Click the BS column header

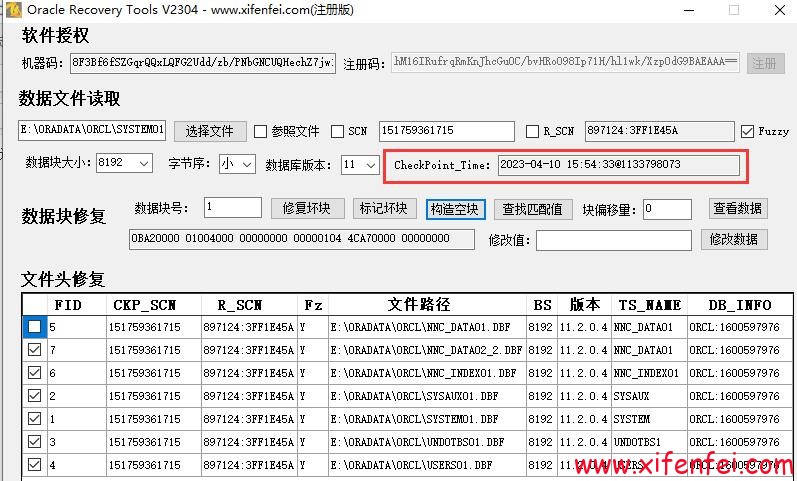point(542,305)
